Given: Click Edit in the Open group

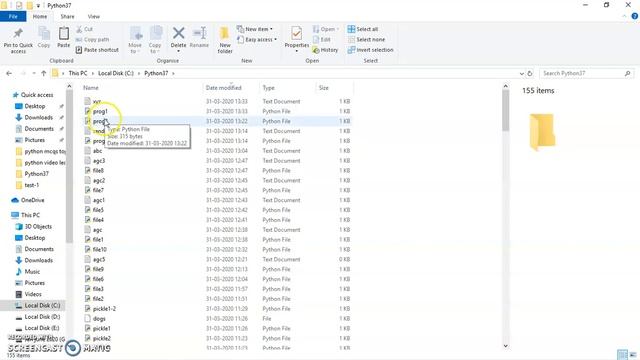Looking at the screenshot, I should click(x=322, y=40).
